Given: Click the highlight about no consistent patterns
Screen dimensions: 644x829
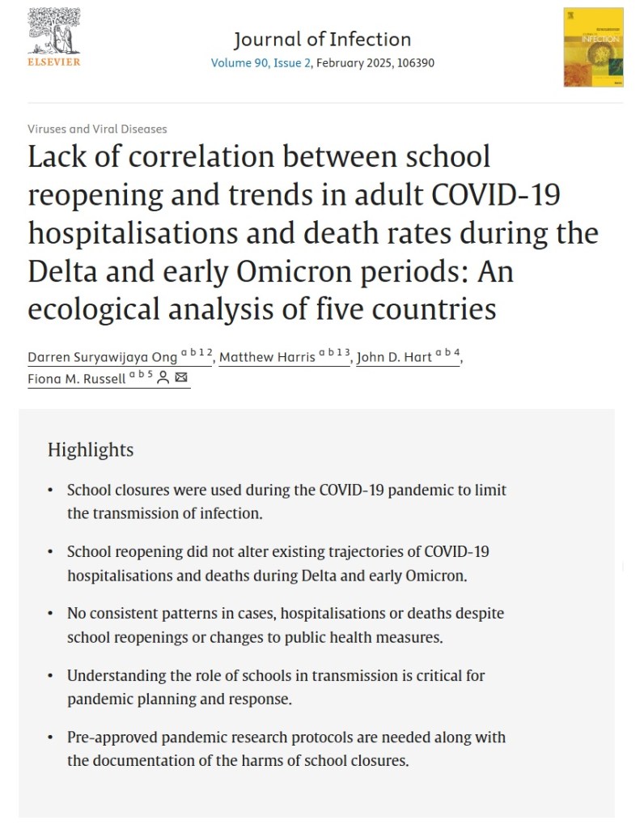Looking at the screenshot, I should click(x=285, y=624).
